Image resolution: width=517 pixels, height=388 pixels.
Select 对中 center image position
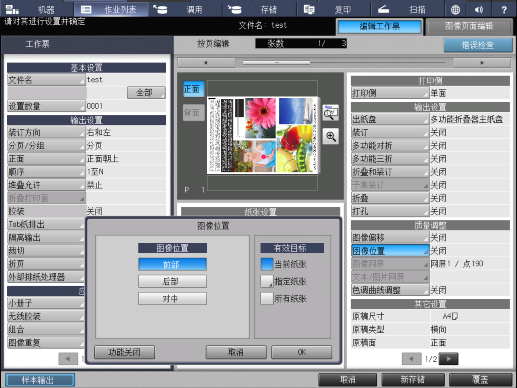click(x=172, y=298)
